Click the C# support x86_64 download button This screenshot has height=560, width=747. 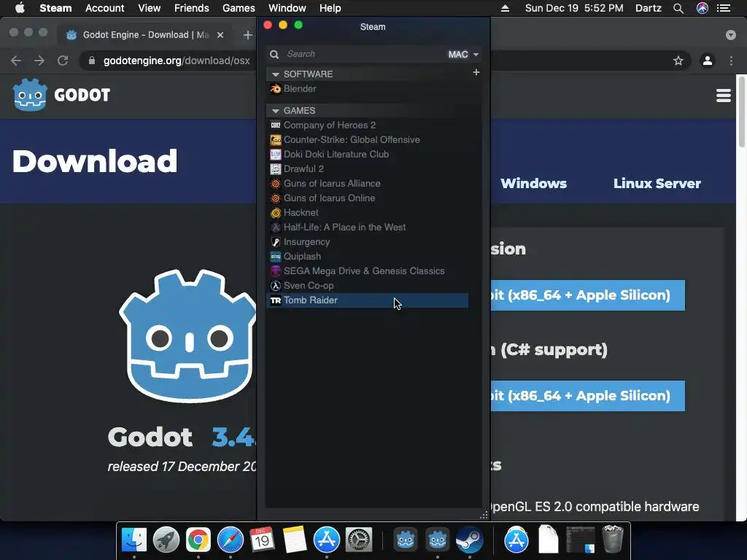point(587,396)
